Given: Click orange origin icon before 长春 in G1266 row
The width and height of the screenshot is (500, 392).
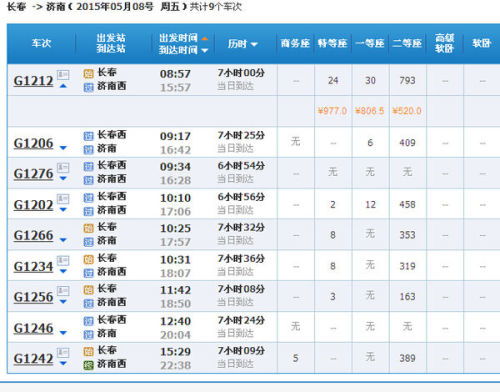Looking at the screenshot, I should [88, 228].
